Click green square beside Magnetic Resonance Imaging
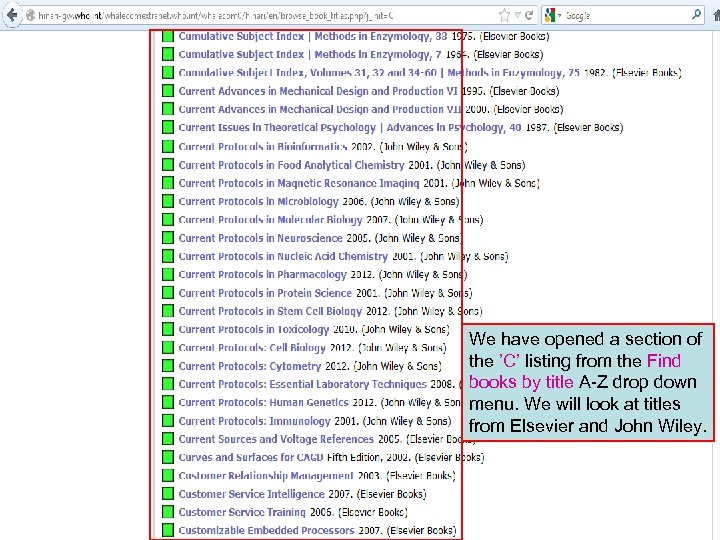The image size is (720, 540). coord(168,183)
